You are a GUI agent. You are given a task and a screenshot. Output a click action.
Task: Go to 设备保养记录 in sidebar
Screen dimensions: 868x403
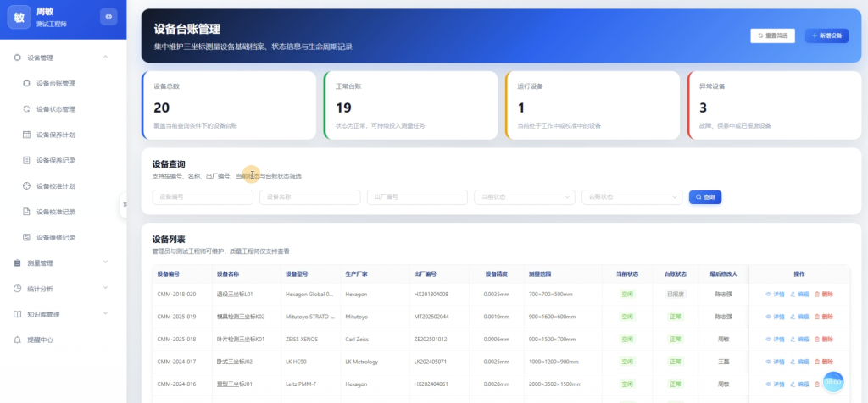click(55, 160)
